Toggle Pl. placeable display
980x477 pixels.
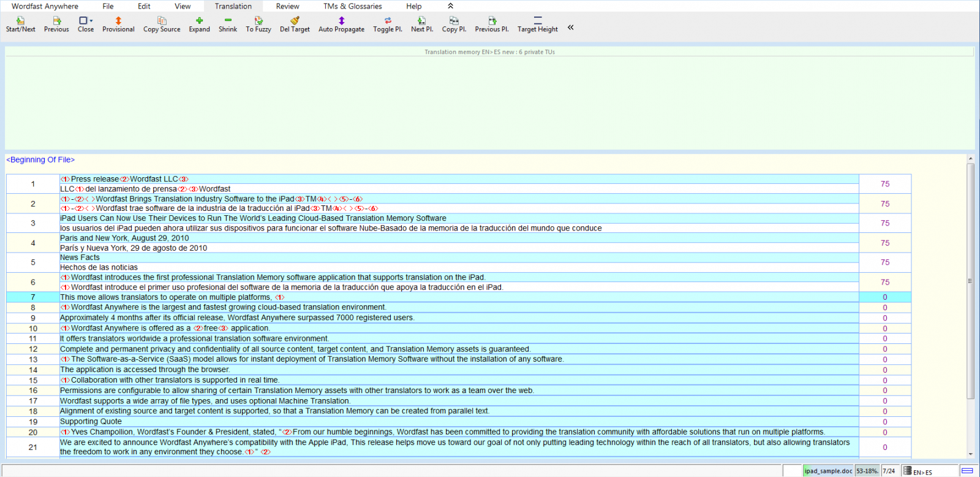tap(387, 25)
